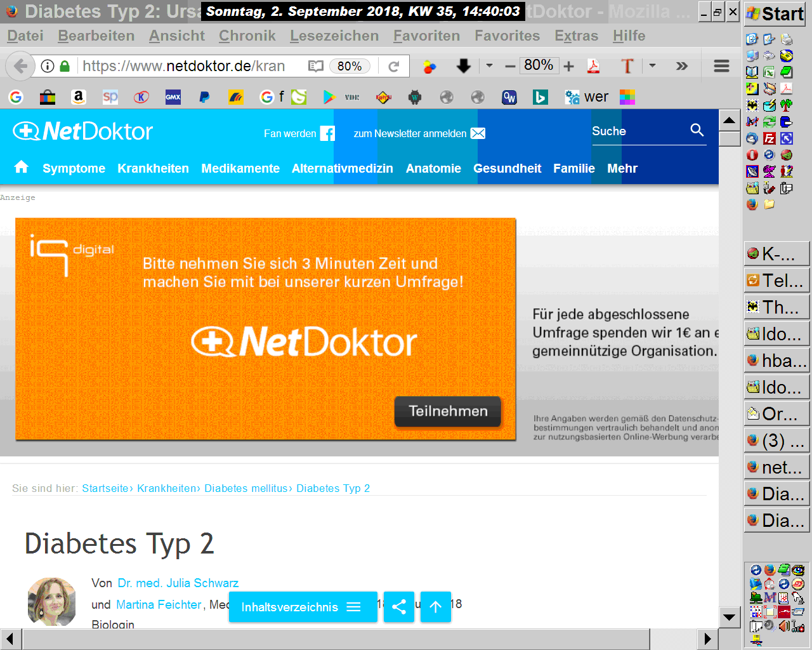The width and height of the screenshot is (812, 650).
Task: Launch Thunderbird from the quick launch panel
Action: pos(752,138)
